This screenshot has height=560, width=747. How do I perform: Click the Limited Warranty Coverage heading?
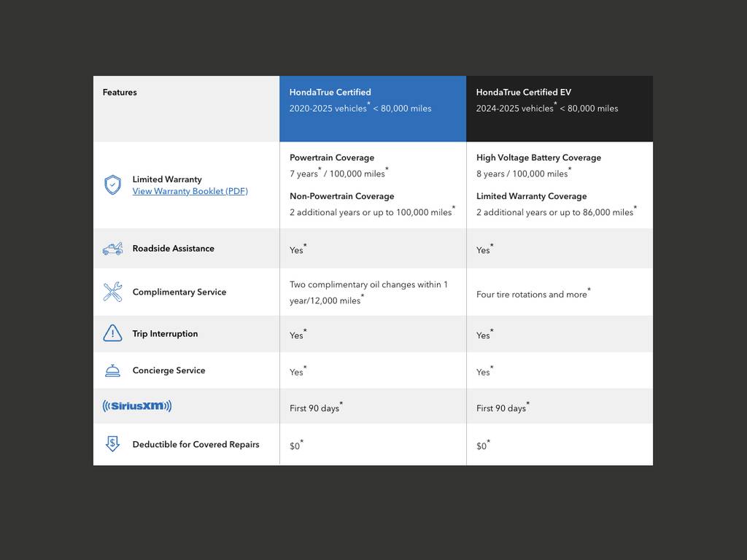click(532, 196)
